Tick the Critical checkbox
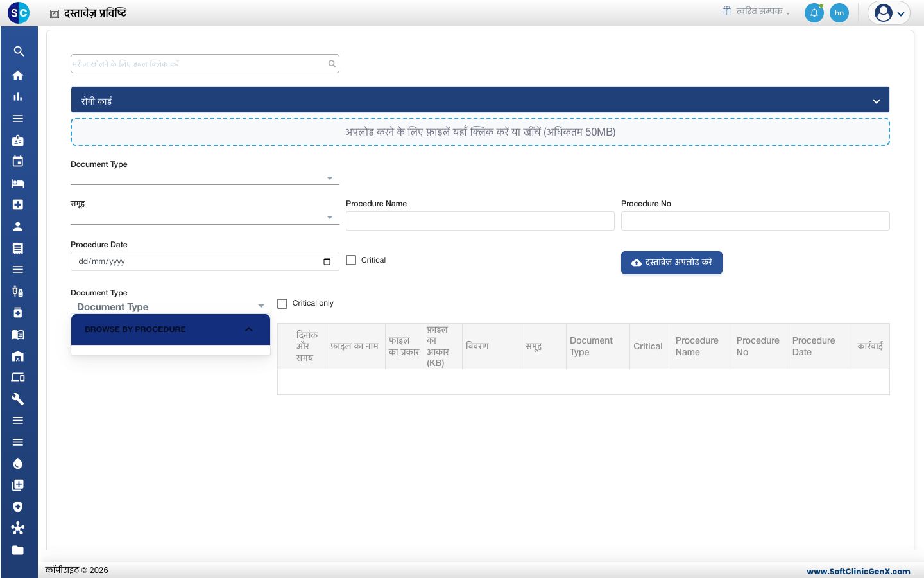The width and height of the screenshot is (924, 578). 351,260
